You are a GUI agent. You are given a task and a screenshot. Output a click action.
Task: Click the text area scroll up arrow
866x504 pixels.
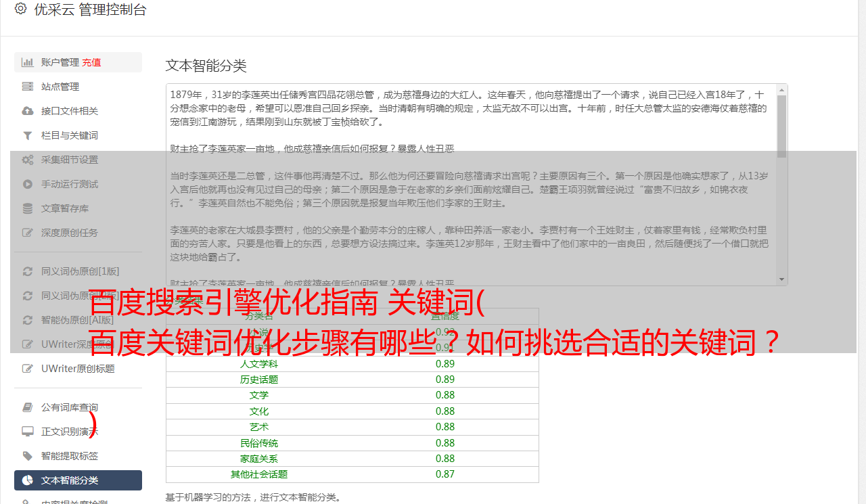tap(782, 89)
